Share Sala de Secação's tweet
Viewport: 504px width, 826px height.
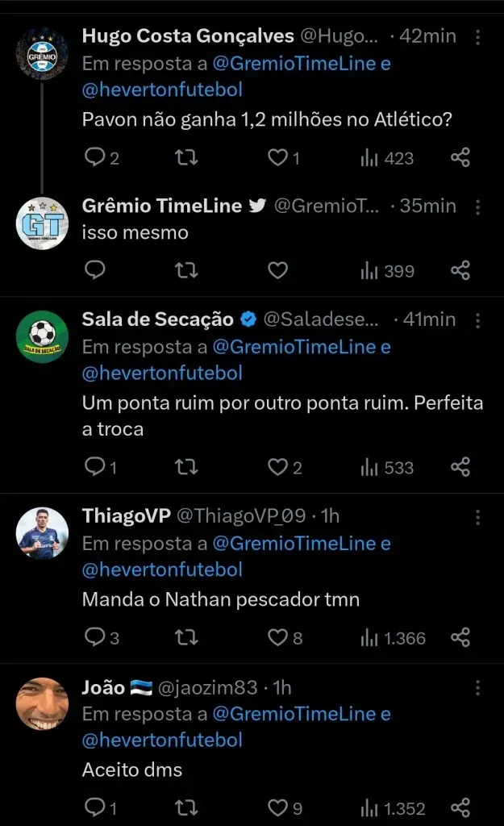(460, 466)
